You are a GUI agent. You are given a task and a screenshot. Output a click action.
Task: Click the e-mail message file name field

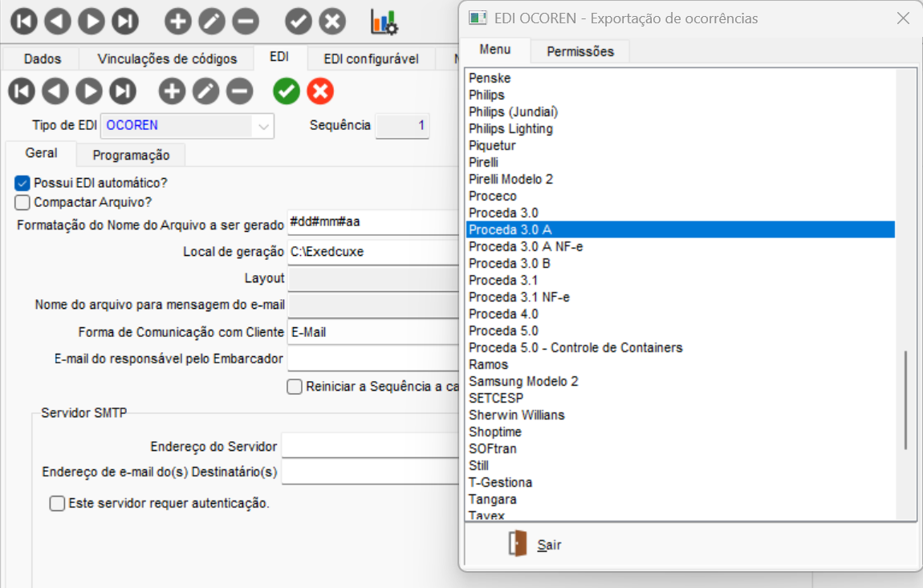(373, 305)
